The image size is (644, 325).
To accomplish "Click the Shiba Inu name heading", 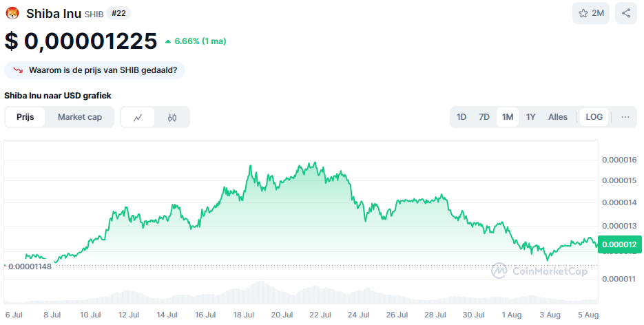I will pos(54,14).
